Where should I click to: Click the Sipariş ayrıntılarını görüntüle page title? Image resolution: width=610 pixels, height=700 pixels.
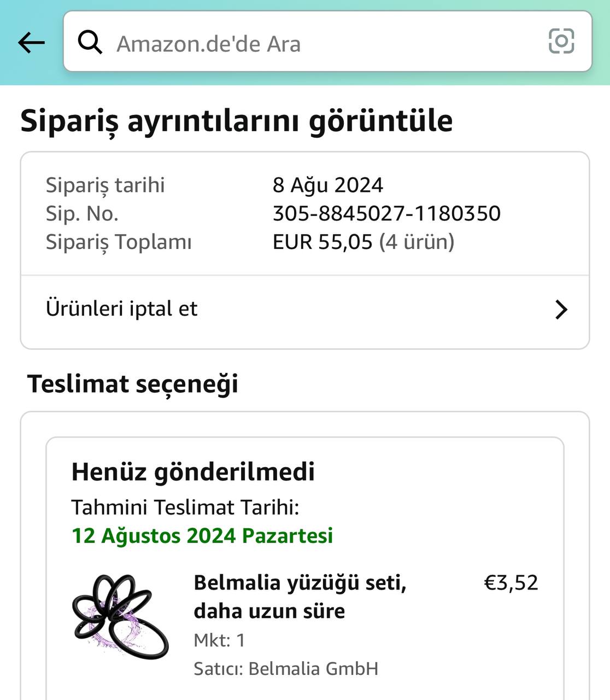coord(236,121)
